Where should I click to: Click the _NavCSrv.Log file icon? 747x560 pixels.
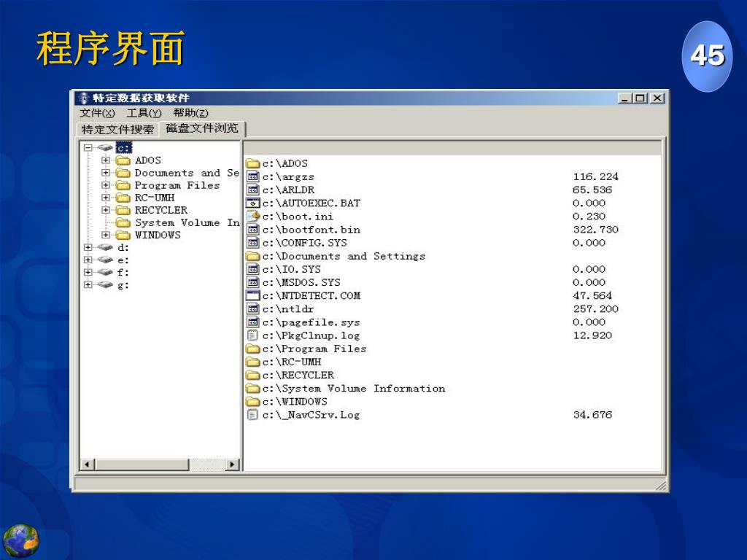(253, 415)
